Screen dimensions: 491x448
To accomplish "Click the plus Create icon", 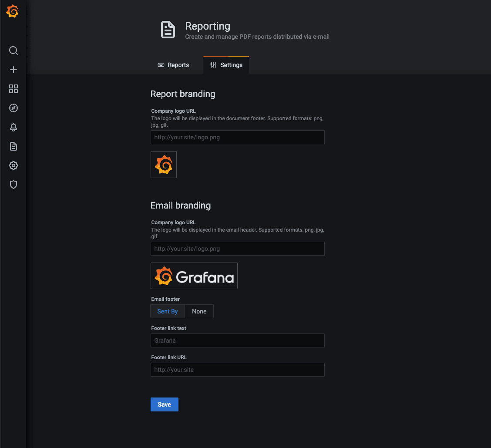I will tap(13, 70).
